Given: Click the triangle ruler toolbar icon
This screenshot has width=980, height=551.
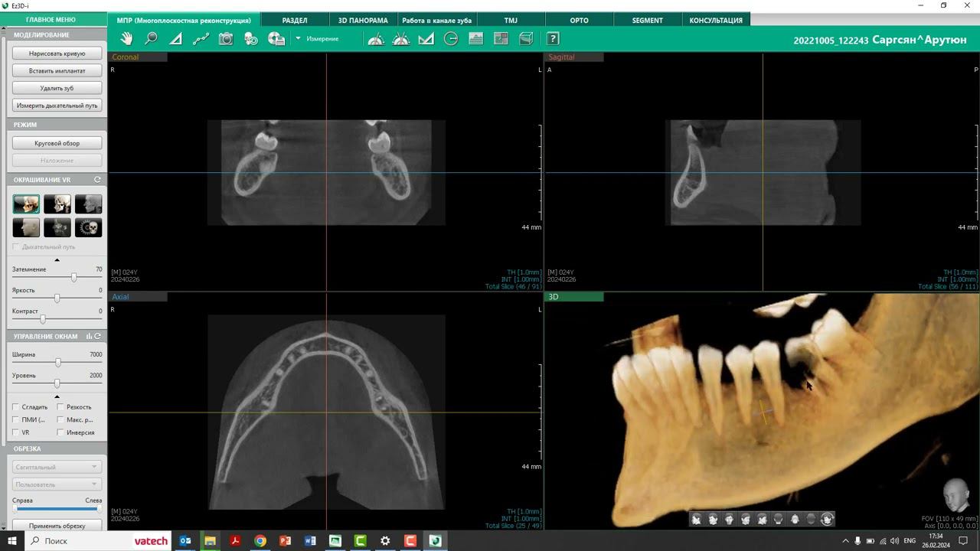Looking at the screenshot, I should click(426, 39).
